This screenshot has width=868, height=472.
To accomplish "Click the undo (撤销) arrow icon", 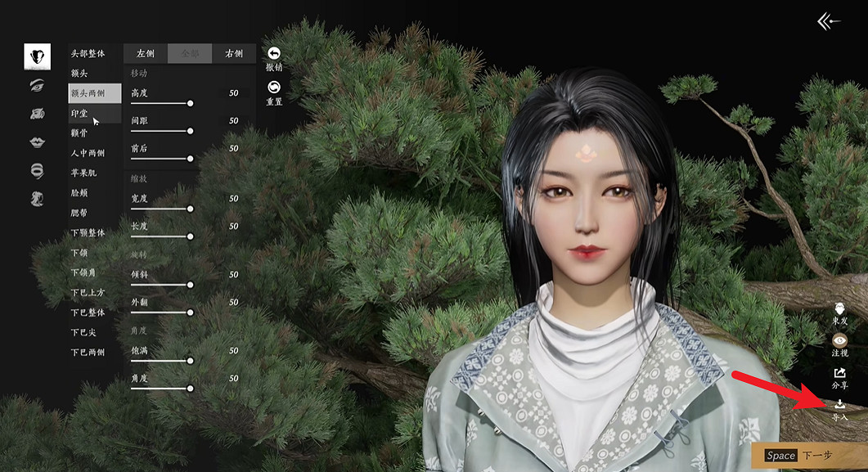I will 274,53.
